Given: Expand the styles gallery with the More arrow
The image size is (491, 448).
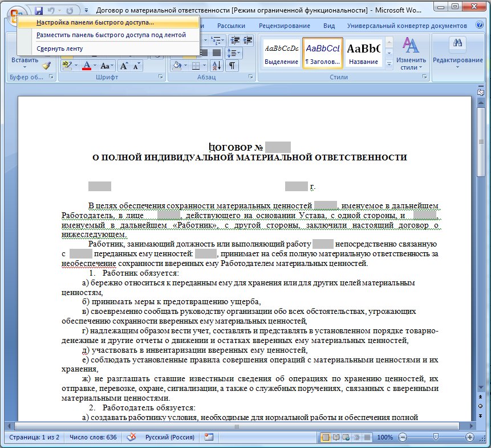Looking at the screenshot, I should (x=389, y=63).
